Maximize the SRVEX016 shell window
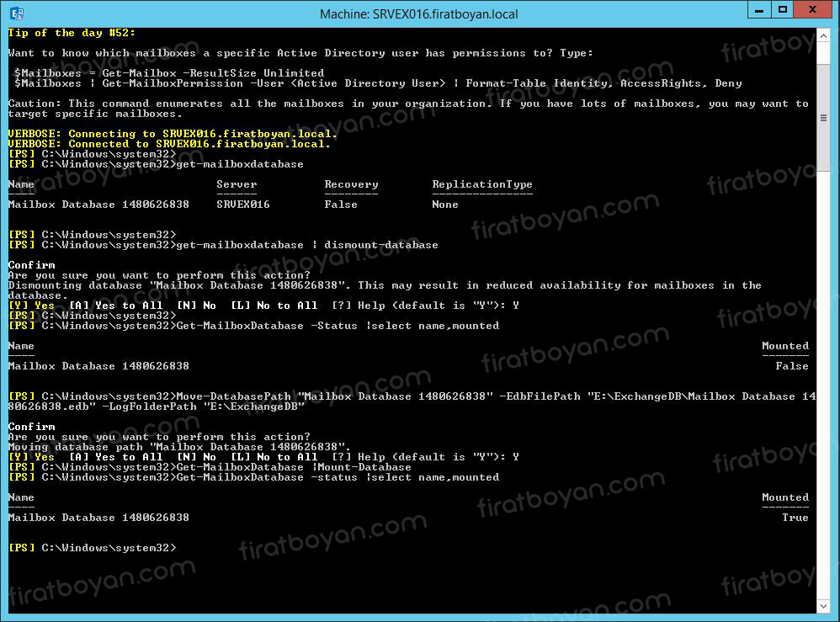The image size is (840, 622). coord(783,10)
